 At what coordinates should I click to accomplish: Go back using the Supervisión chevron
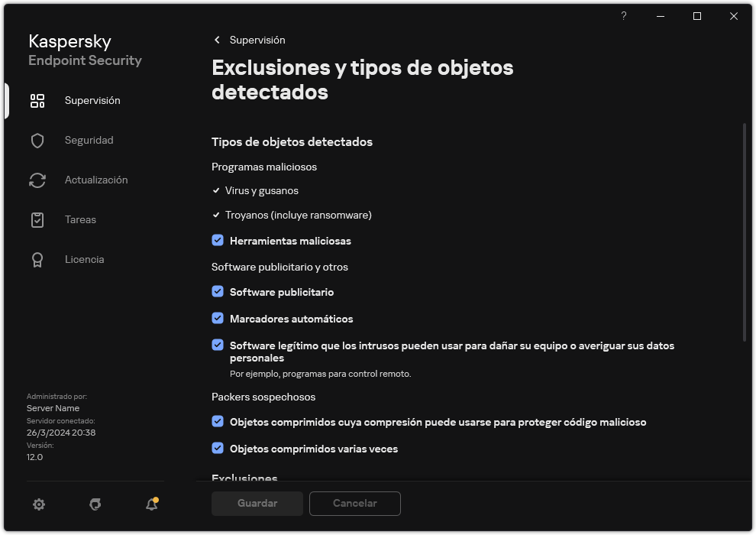[x=217, y=40]
